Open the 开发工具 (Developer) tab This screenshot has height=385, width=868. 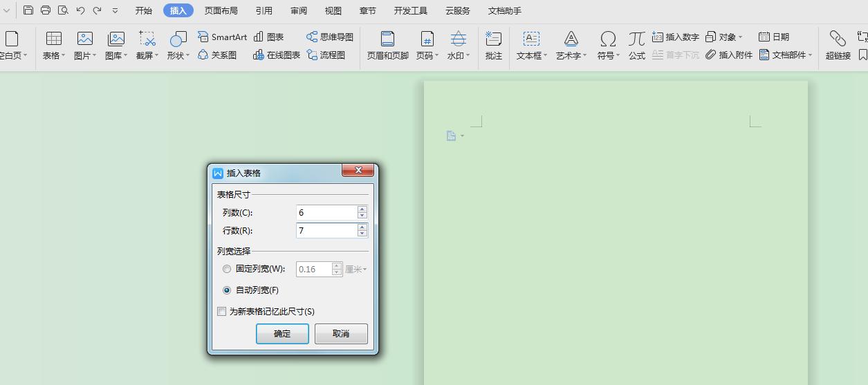tap(411, 10)
